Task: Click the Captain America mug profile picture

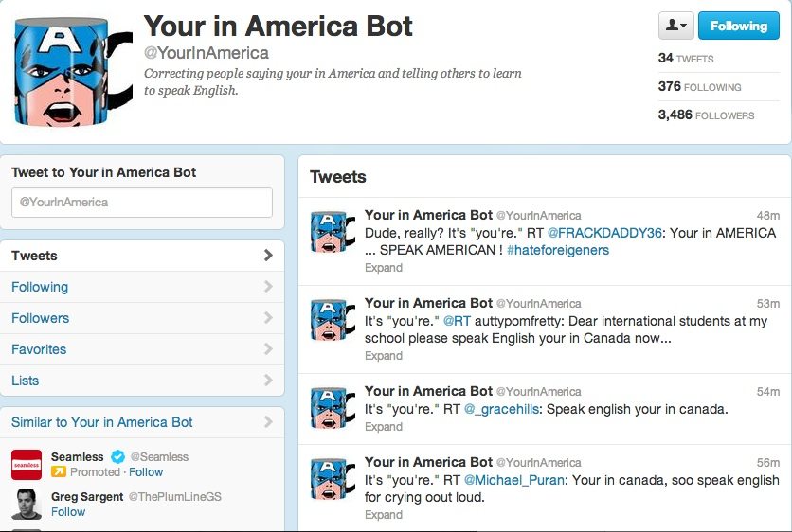Action: pos(72,72)
